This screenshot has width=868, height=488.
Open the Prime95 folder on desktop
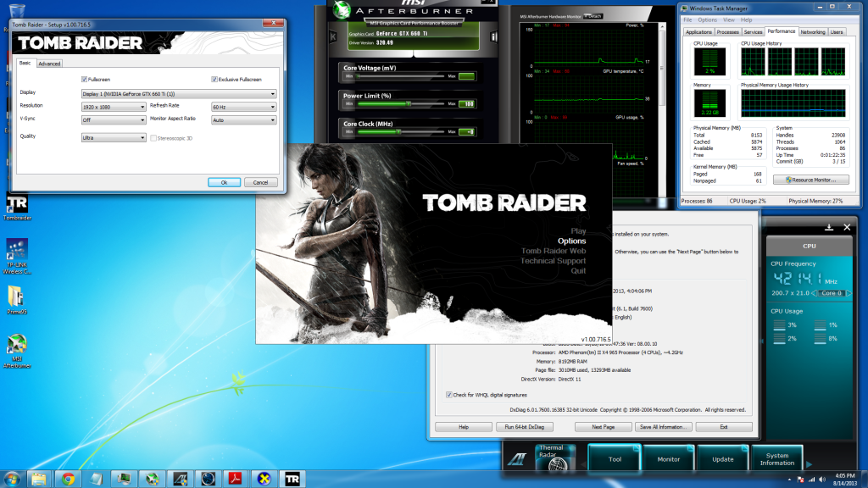tap(16, 297)
